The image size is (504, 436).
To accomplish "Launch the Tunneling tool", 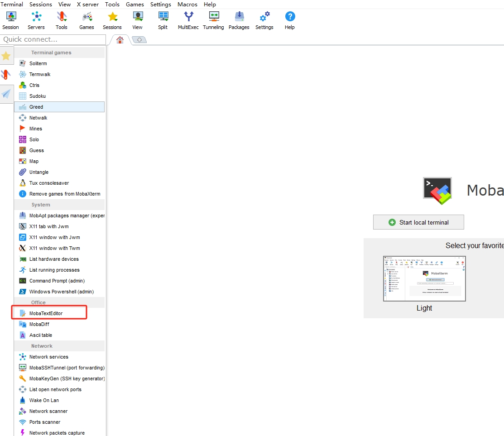I will pos(213,20).
